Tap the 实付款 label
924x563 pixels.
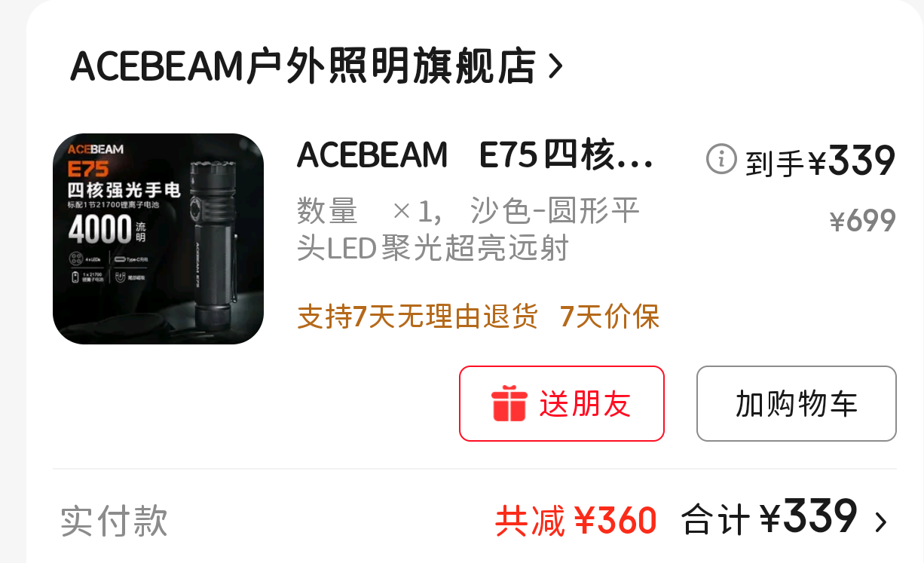pos(114,521)
